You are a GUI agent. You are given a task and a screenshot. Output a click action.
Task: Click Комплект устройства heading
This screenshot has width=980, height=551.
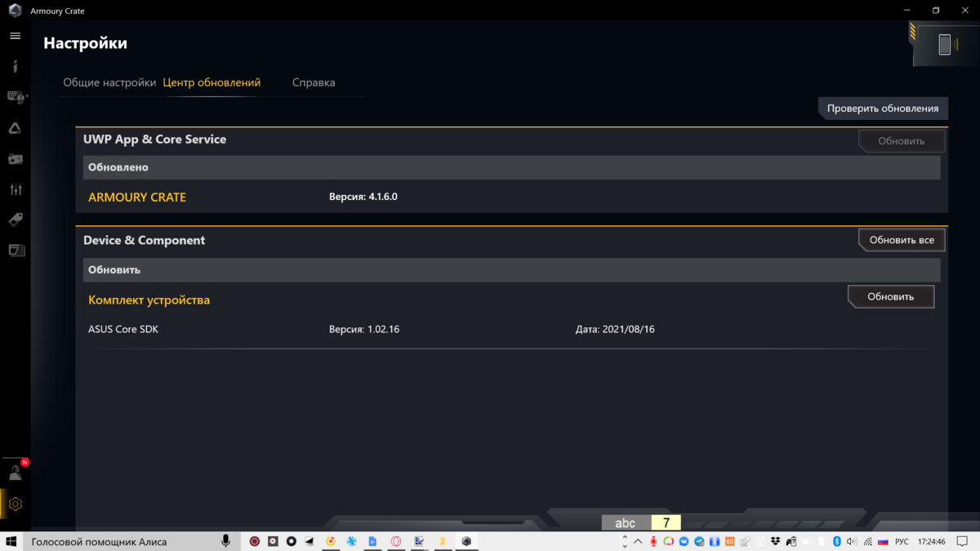pos(149,300)
